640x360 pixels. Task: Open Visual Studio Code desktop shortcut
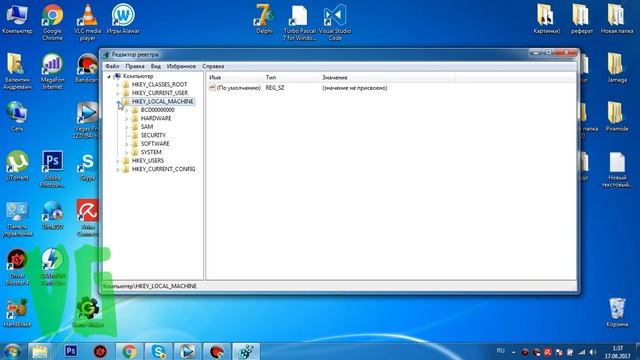[x=335, y=22]
